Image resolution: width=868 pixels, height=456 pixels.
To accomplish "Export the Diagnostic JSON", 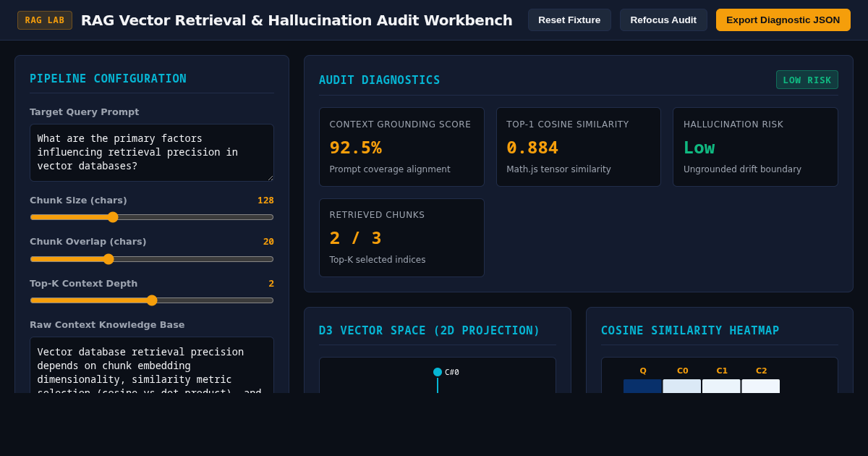I will point(783,20).
